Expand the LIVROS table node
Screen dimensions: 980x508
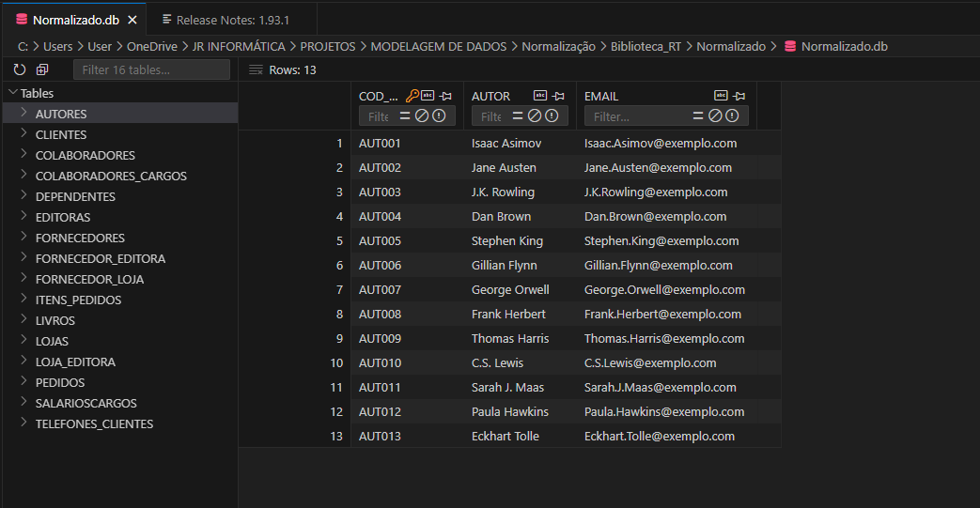pos(23,320)
